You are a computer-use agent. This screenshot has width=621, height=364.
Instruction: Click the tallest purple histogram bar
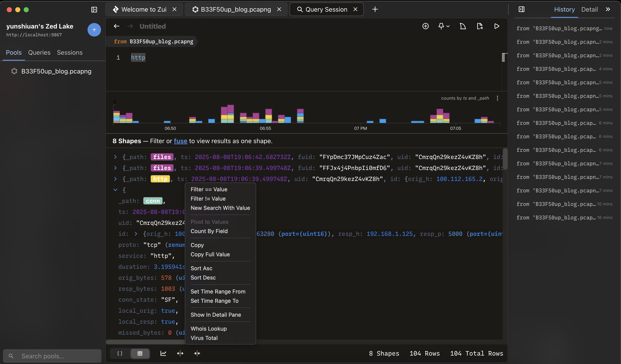(230, 109)
